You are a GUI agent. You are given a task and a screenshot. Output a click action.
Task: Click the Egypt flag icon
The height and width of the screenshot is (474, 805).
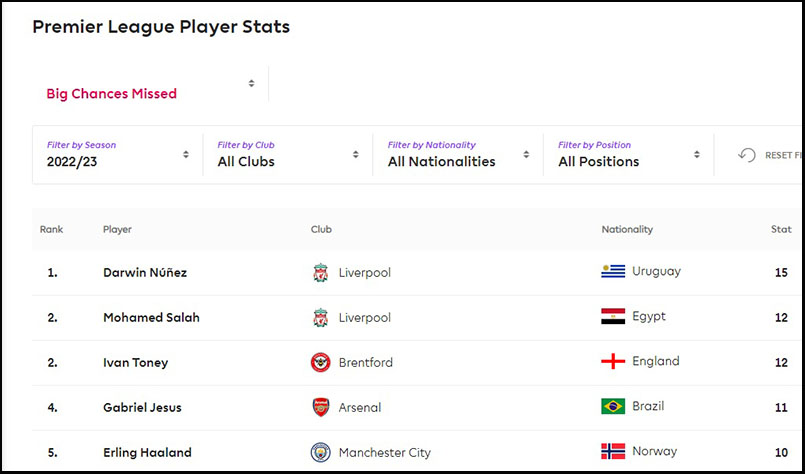tap(613, 317)
